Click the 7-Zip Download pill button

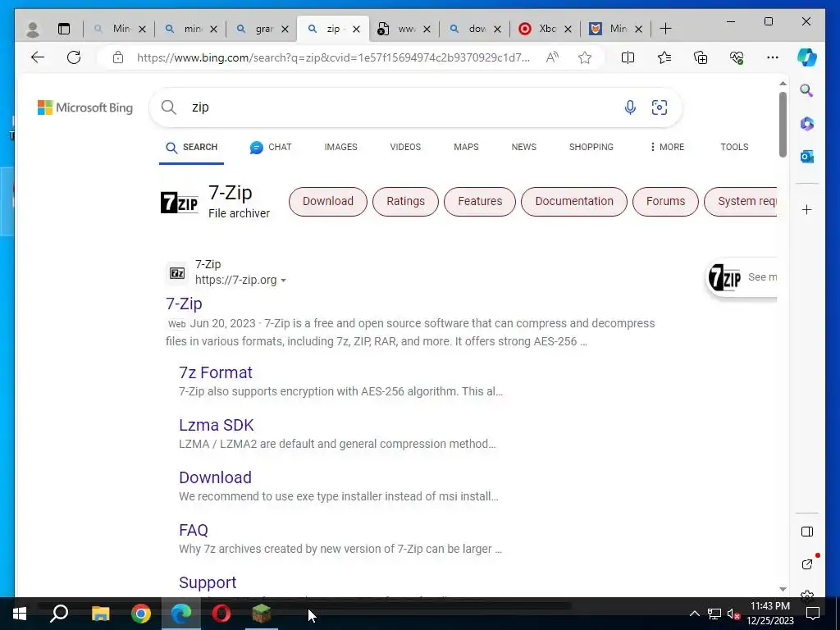point(328,202)
